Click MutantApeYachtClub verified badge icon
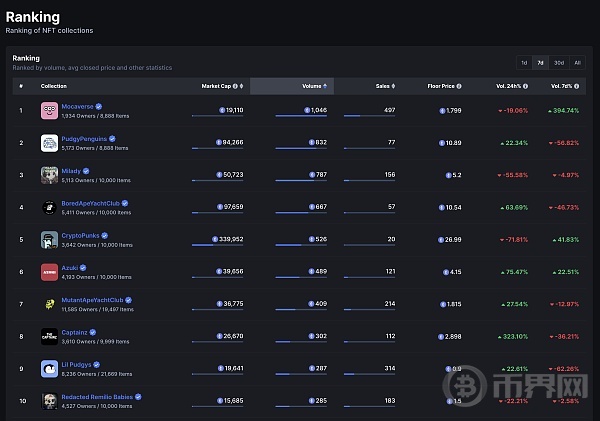This screenshot has height=421, width=600. click(x=129, y=300)
